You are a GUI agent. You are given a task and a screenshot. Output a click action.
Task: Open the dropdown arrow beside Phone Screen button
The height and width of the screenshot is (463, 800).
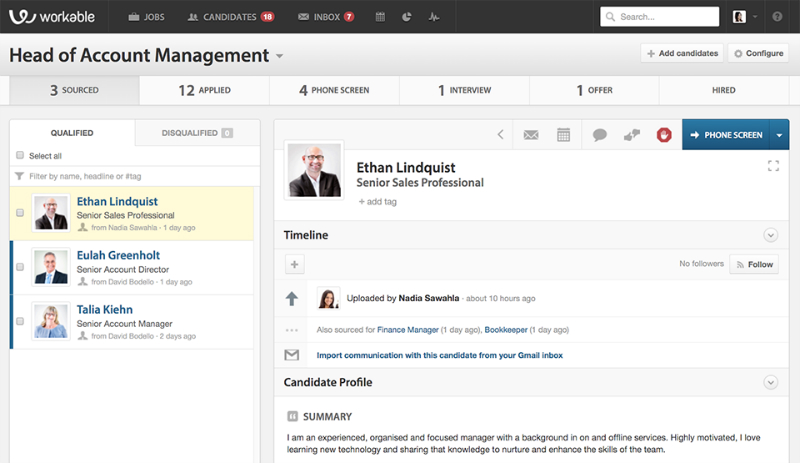pyautogui.click(x=780, y=135)
